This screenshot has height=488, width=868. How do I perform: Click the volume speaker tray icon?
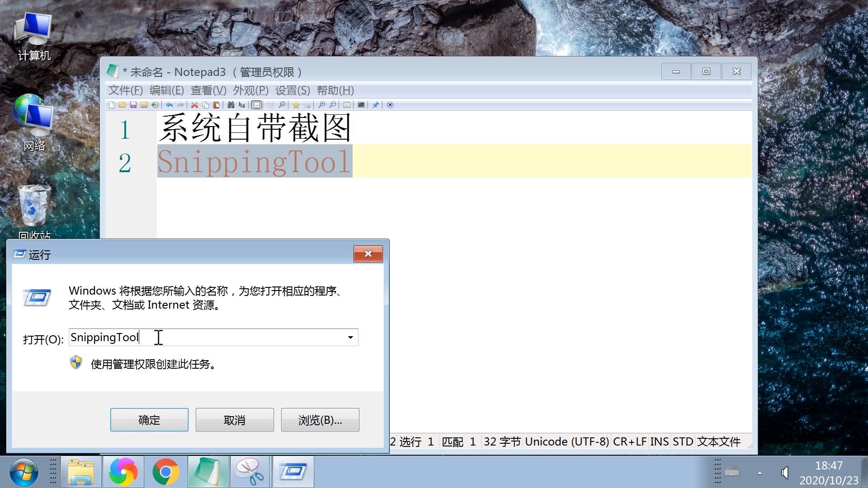pos(785,473)
